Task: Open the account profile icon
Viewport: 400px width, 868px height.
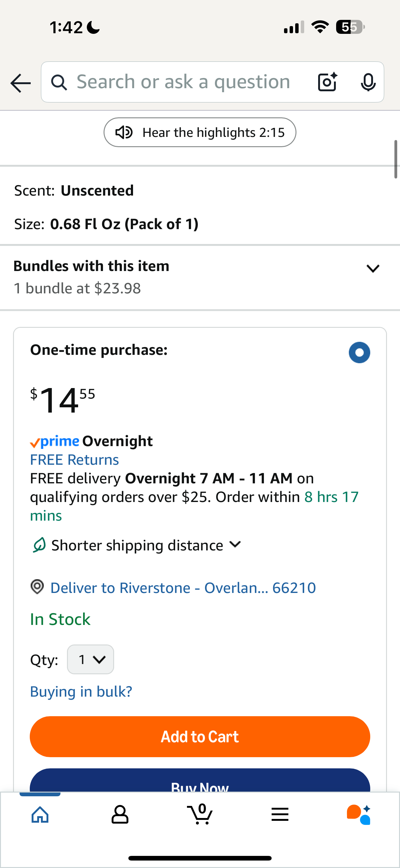Action: pos(120,815)
